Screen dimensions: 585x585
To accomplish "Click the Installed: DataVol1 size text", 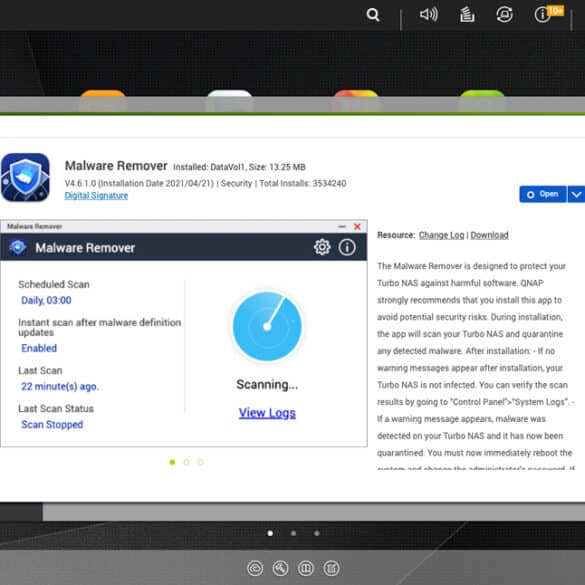I will (239, 167).
